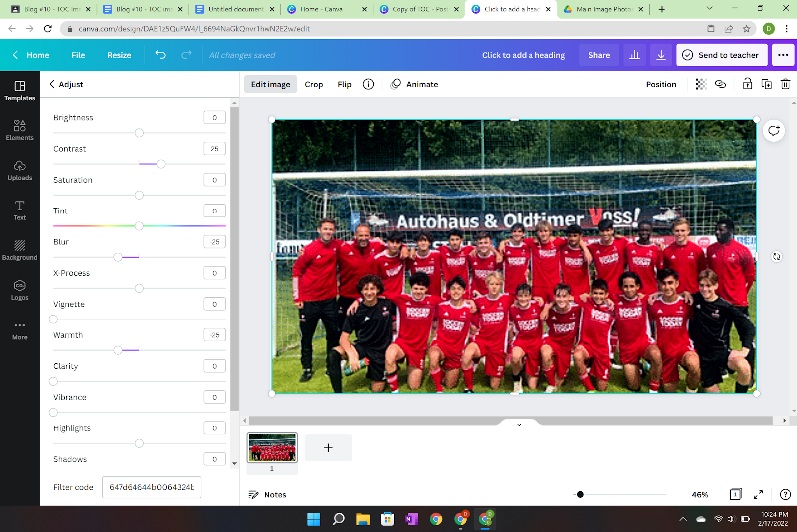
Task: Click the add comment bubble icon
Action: 774,131
